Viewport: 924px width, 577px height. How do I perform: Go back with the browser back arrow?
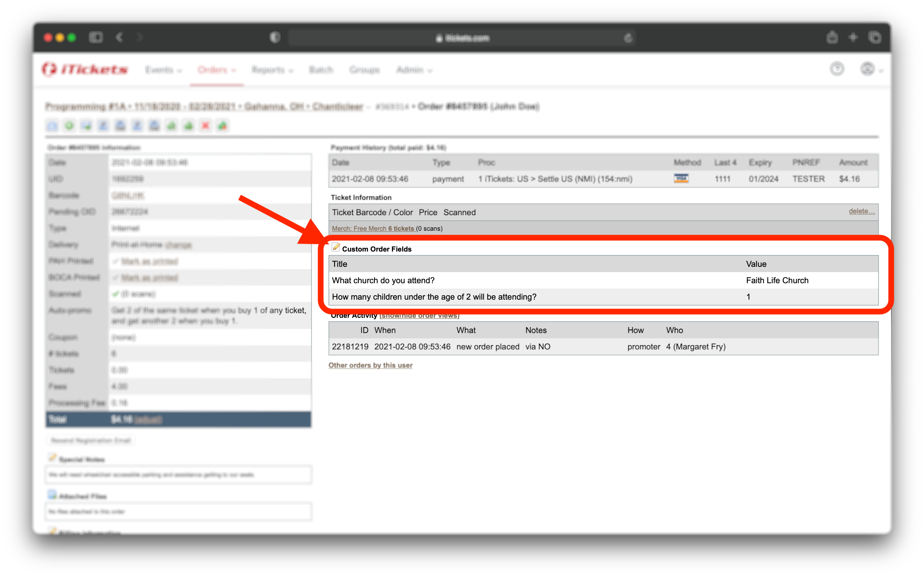point(119,37)
